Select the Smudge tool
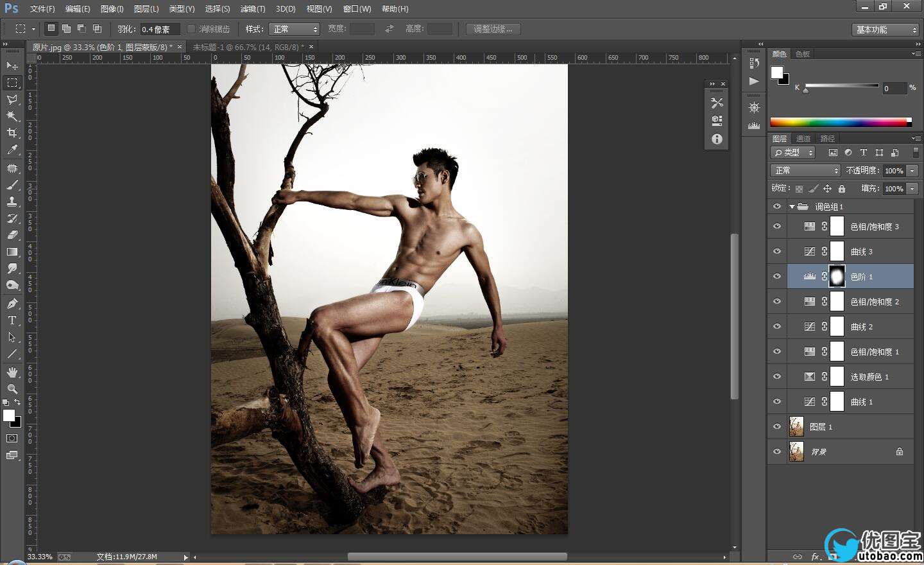The image size is (924, 565). pyautogui.click(x=12, y=268)
